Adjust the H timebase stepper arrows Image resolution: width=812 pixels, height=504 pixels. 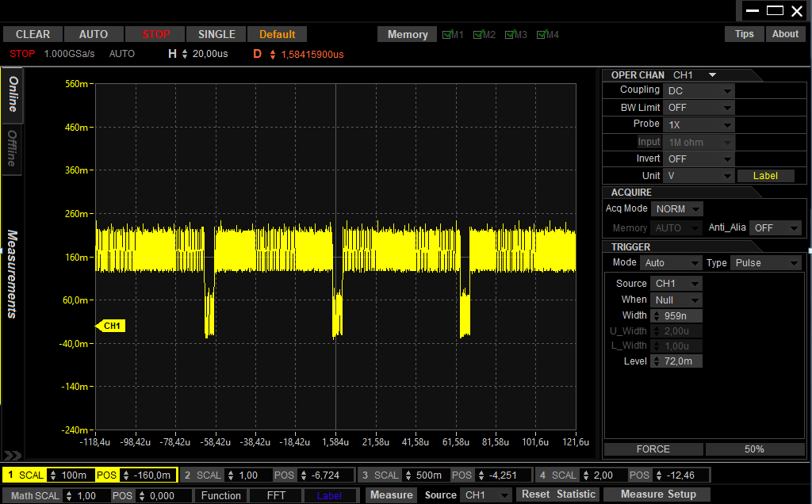185,54
